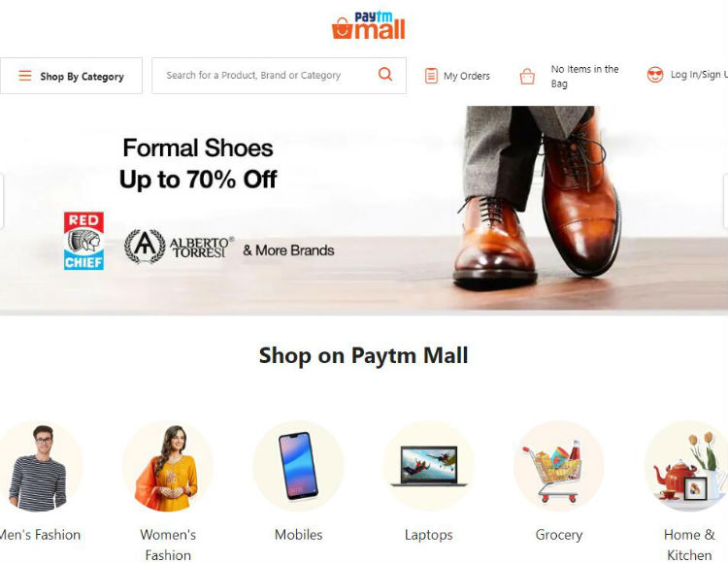Click the Formal Shoes 70% Off banner
Image resolution: width=728 pixels, height=563 pixels.
coord(364,209)
